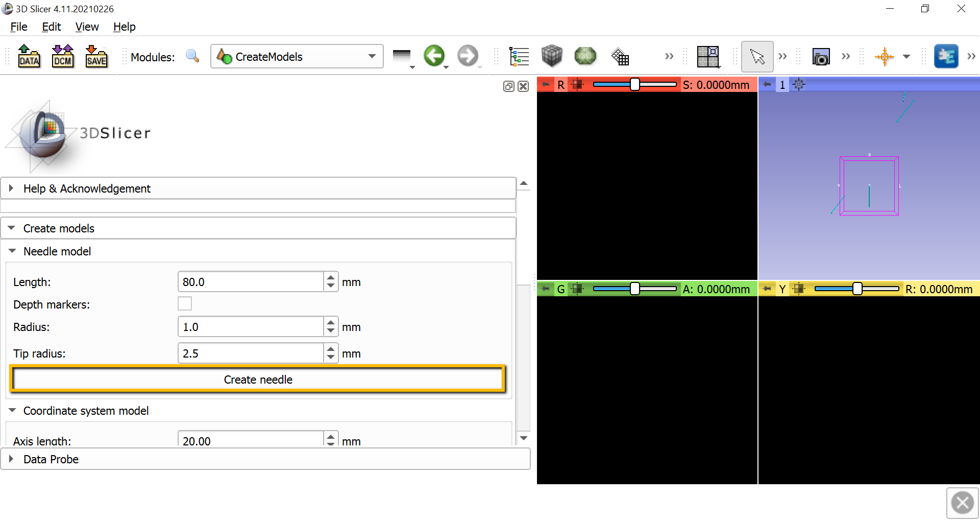
Task: Click the needle Length input field
Action: coord(251,282)
